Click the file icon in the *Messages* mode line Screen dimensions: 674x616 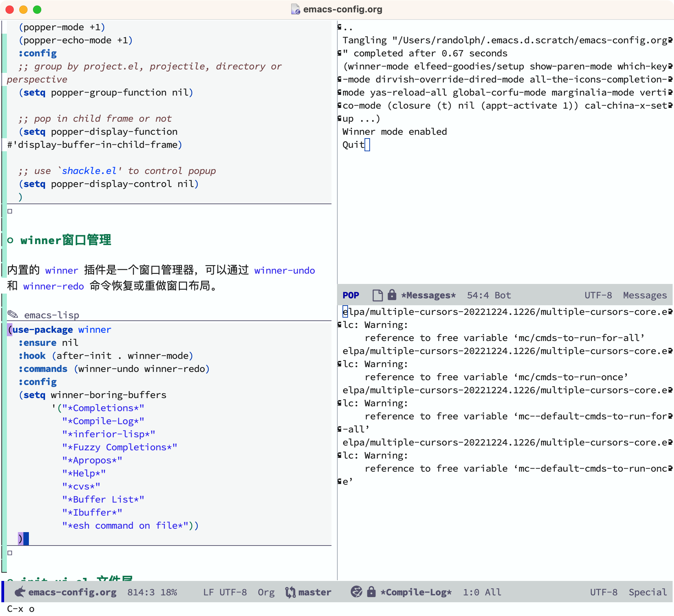coord(378,295)
